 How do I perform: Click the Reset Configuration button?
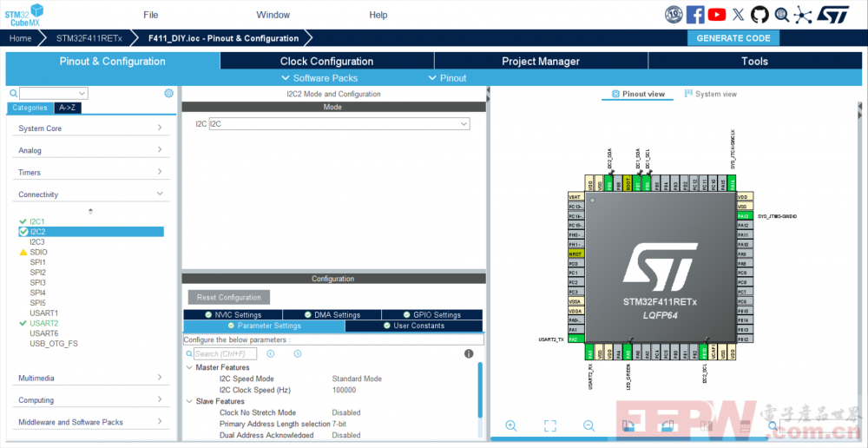[228, 298]
